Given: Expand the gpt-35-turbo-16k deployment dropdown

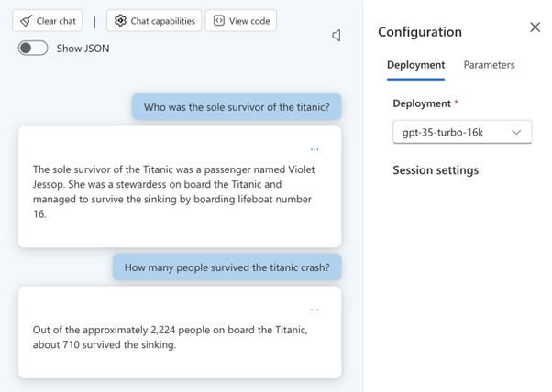Looking at the screenshot, I should pyautogui.click(x=462, y=132).
